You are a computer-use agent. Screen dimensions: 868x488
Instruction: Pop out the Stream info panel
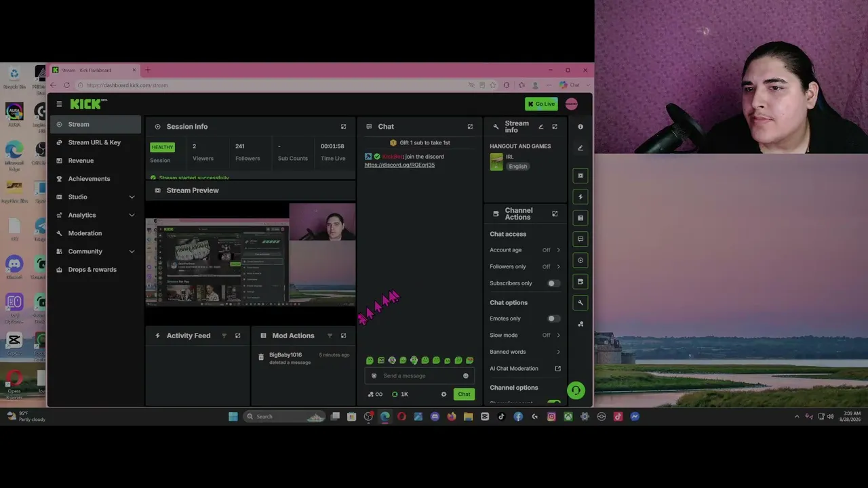point(555,127)
